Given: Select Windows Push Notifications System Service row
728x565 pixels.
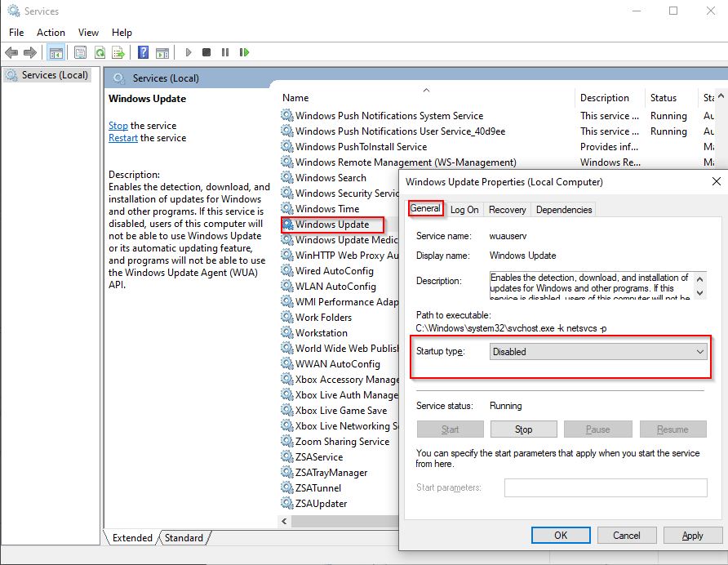Looking at the screenshot, I should point(389,116).
